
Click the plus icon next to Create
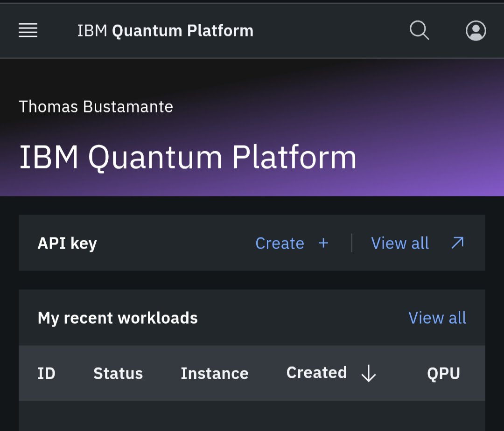(x=323, y=243)
